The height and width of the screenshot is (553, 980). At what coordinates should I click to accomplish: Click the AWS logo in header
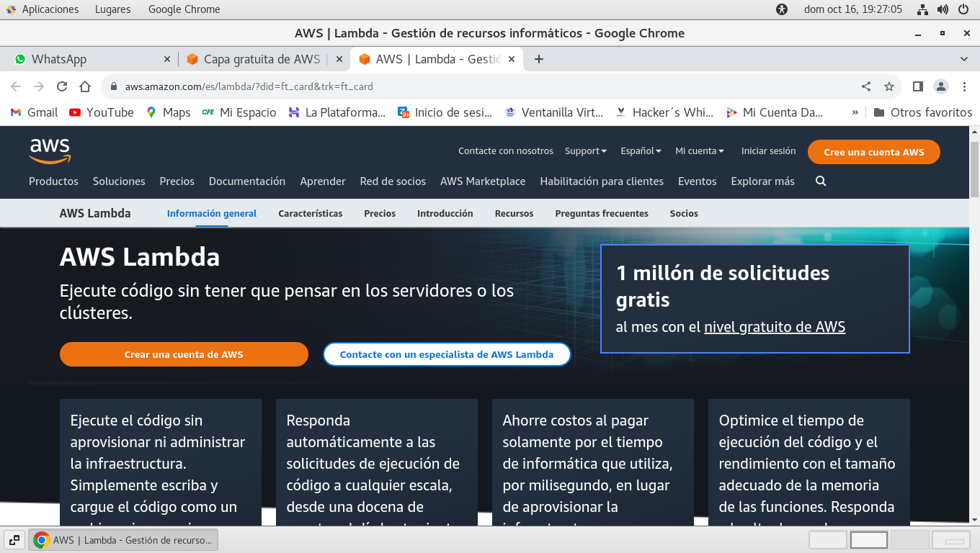pyautogui.click(x=50, y=151)
